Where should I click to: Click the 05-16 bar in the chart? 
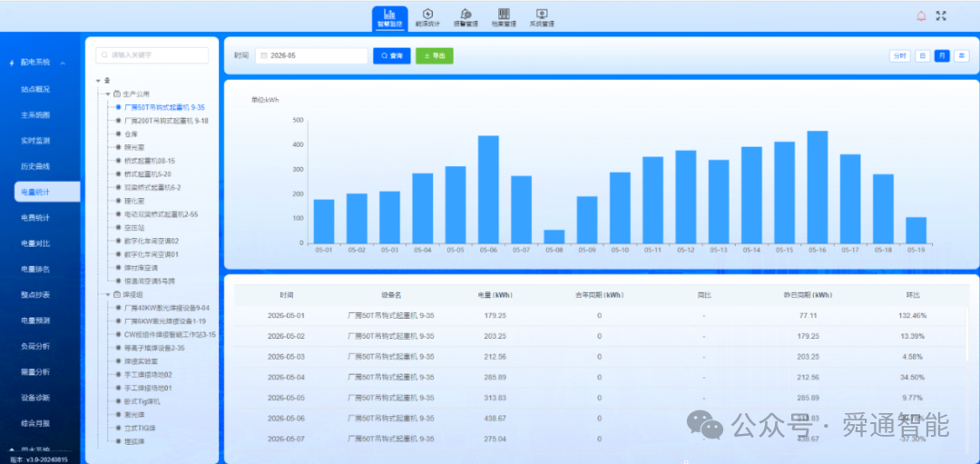tap(818, 187)
